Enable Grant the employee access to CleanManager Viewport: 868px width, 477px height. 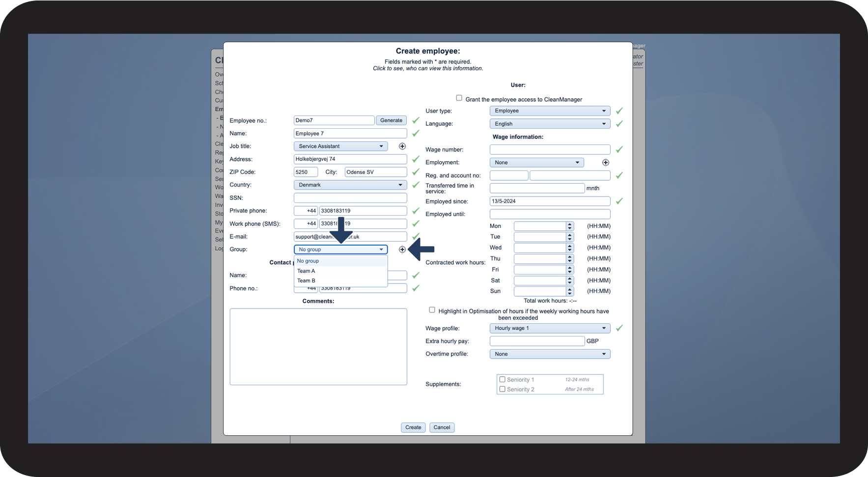459,98
